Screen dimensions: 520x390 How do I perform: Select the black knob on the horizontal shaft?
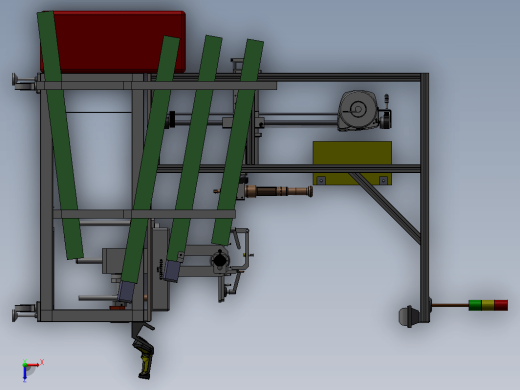pyautogui.click(x=172, y=119)
